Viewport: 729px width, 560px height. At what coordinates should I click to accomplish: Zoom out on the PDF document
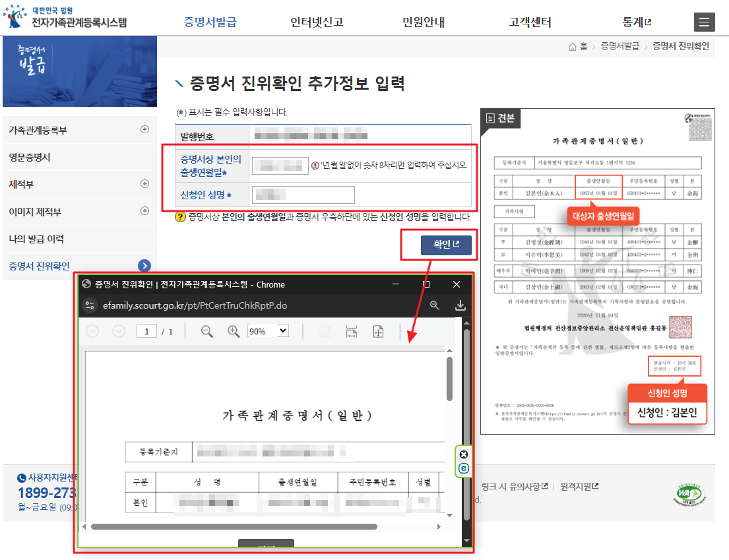tap(205, 330)
